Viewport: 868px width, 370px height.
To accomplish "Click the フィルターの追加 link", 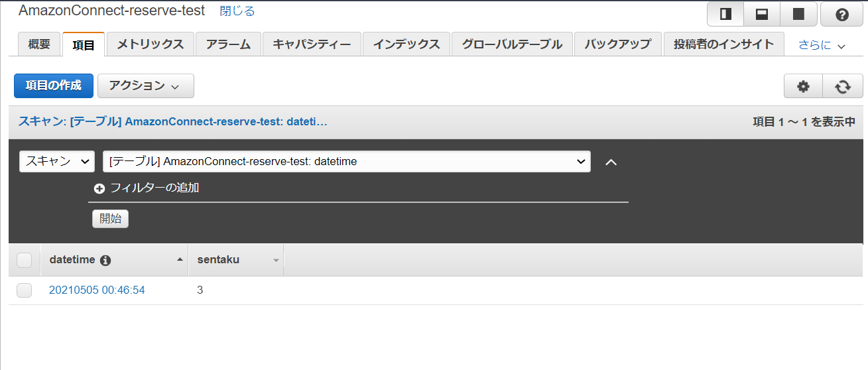I will [155, 188].
